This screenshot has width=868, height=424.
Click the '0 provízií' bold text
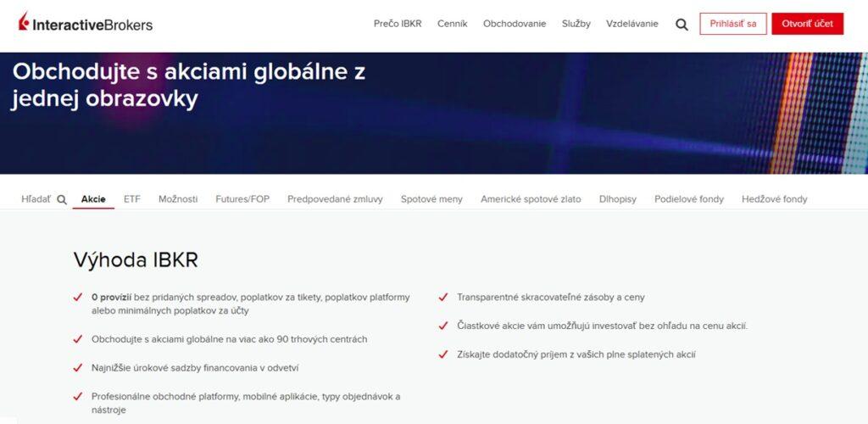click(x=111, y=298)
